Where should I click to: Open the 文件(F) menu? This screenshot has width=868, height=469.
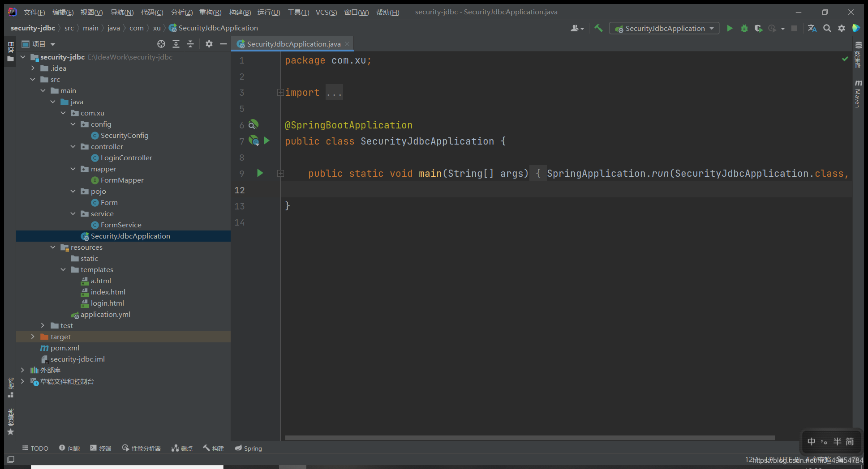pyautogui.click(x=34, y=12)
